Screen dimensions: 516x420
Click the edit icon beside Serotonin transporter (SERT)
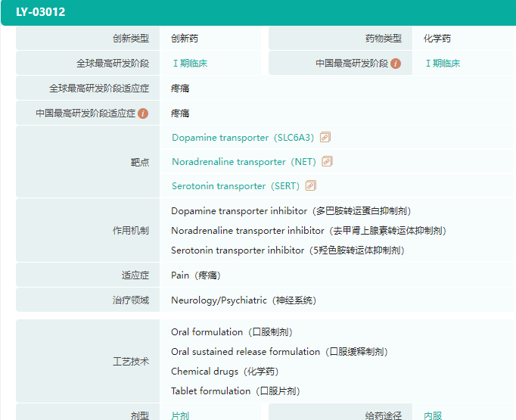[310, 186]
